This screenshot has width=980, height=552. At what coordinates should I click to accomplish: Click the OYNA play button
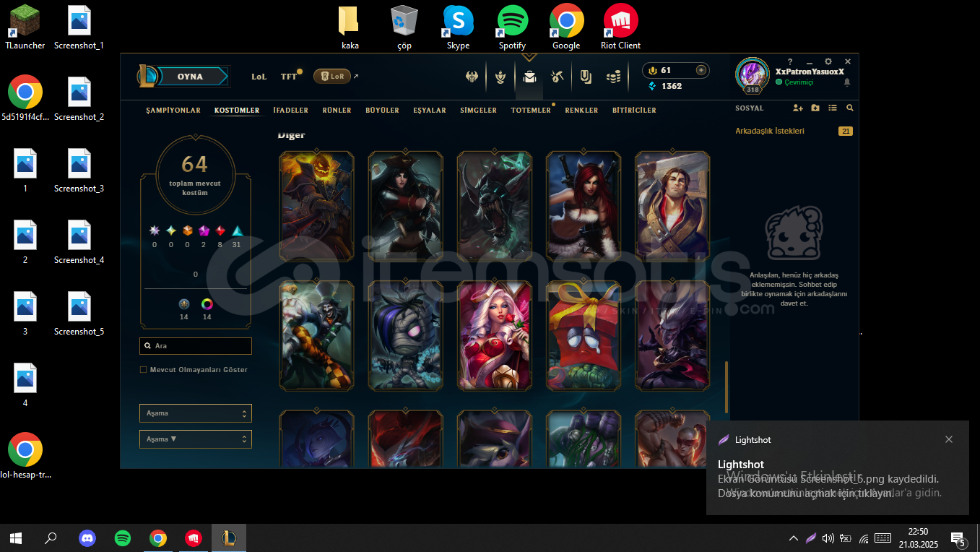pos(191,76)
